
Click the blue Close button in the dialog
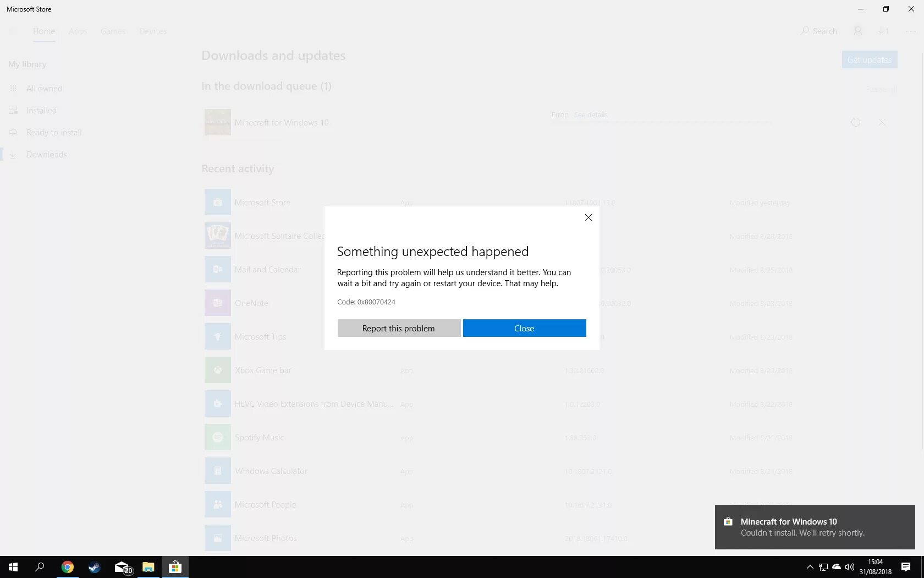pyautogui.click(x=524, y=328)
